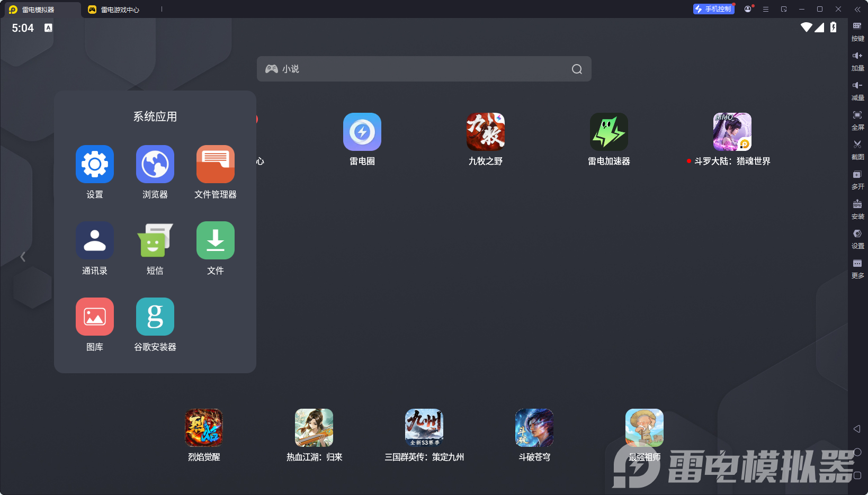Click the 手机控制 button
The width and height of the screenshot is (868, 495).
coord(713,9)
